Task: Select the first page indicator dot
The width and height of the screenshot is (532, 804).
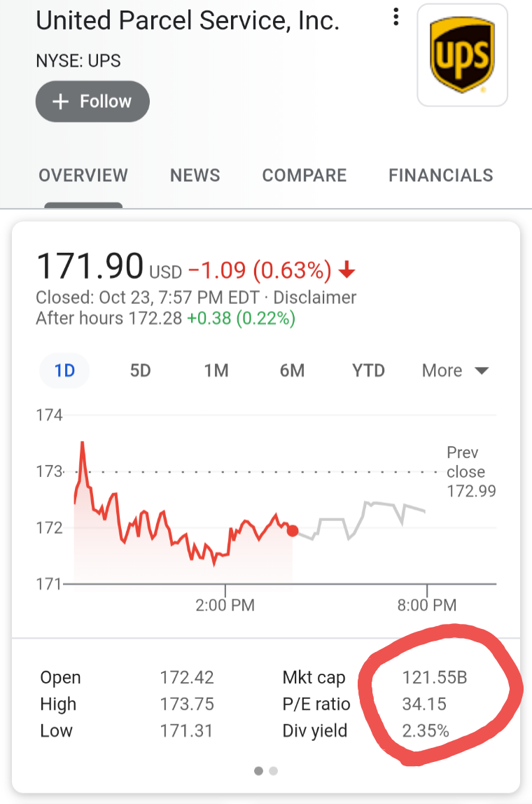Action: tap(259, 770)
